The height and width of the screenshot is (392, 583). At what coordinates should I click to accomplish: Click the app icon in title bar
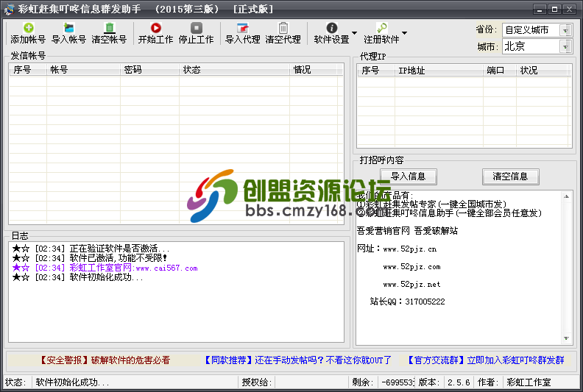9,9
